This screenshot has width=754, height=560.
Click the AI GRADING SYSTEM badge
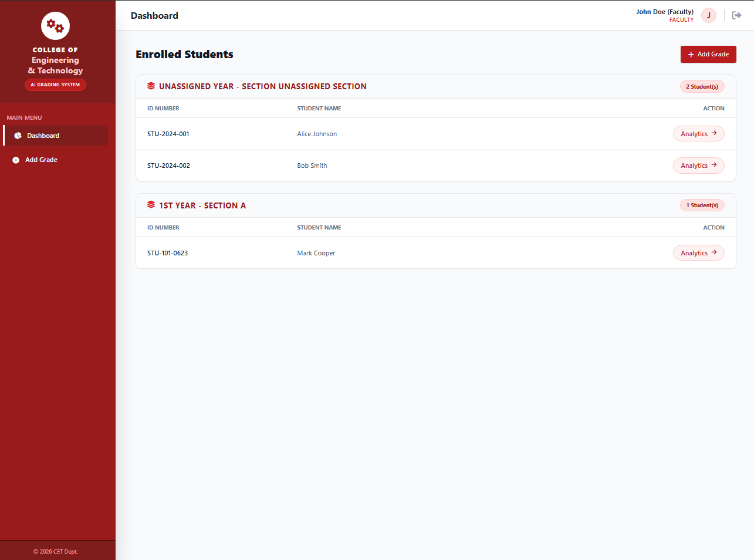[55, 85]
